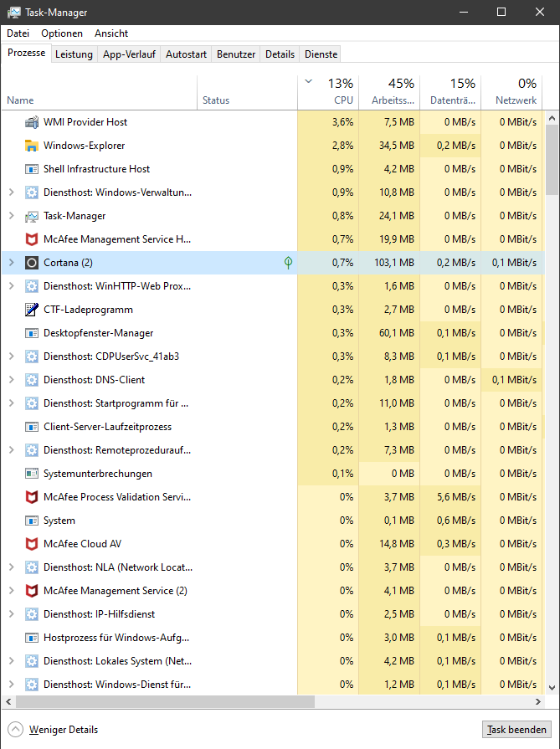Click the Cortana circle icon
This screenshot has height=749, width=560.
pyautogui.click(x=32, y=263)
